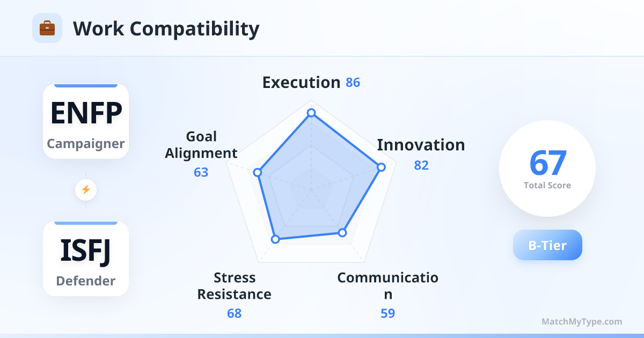Viewport: 644px width, 338px height.
Task: Select the ISFJ Defender card
Action: click(86, 259)
